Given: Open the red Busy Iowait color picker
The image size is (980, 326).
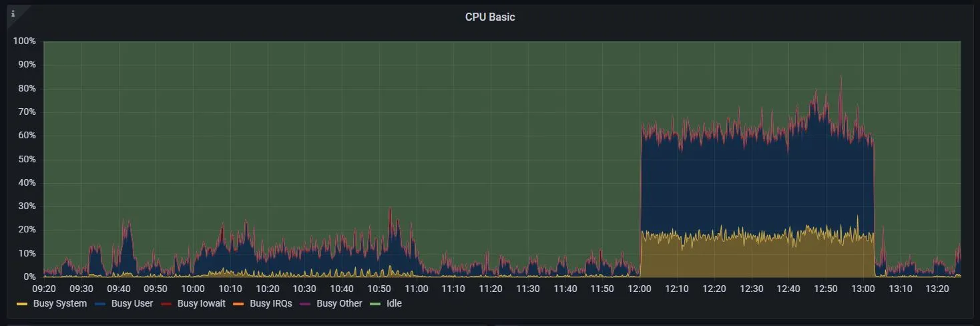Looking at the screenshot, I should pyautogui.click(x=166, y=305).
